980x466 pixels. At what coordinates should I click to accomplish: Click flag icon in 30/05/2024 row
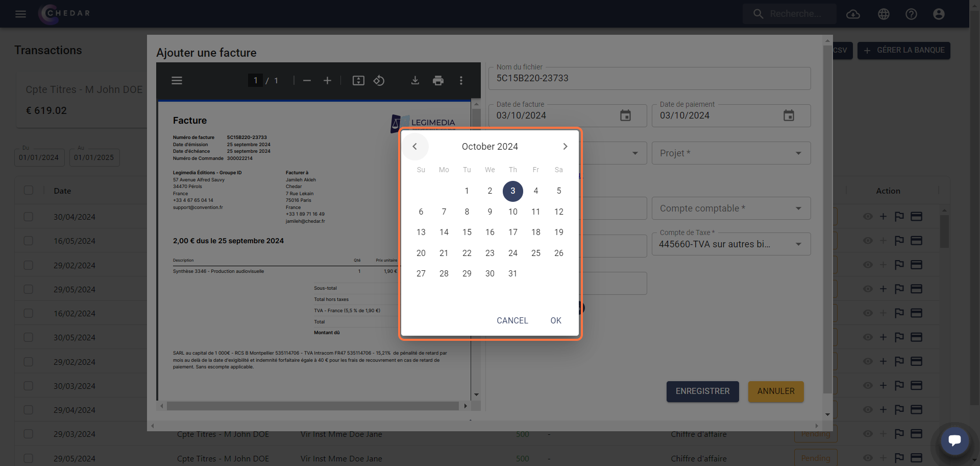point(899,337)
